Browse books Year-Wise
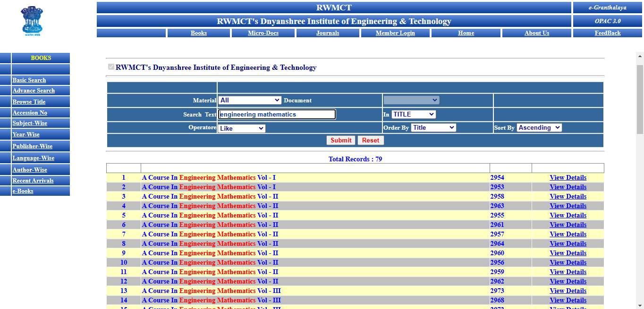Viewport: 644px width, 309px height. tap(26, 134)
